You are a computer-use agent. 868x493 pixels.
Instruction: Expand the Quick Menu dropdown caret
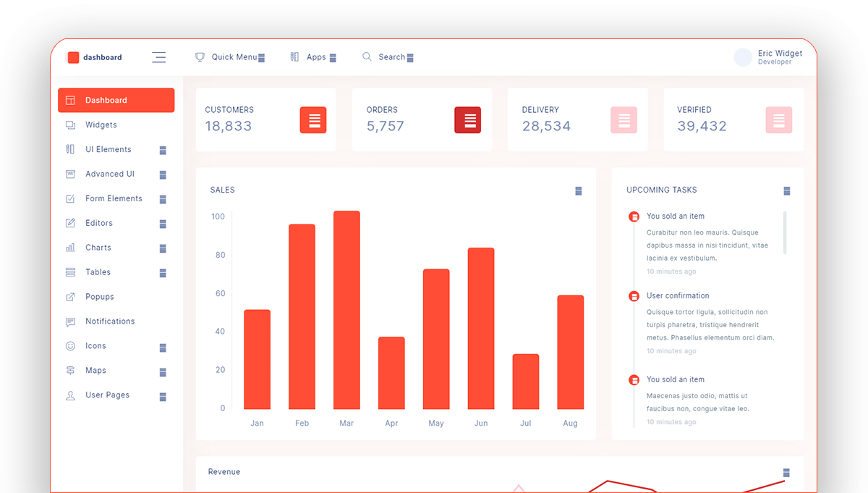pos(262,58)
